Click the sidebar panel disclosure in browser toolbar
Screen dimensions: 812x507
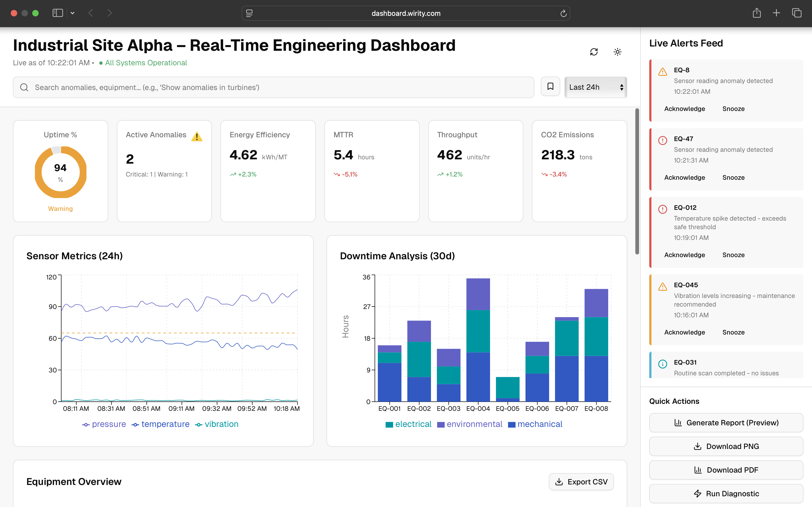57,13
